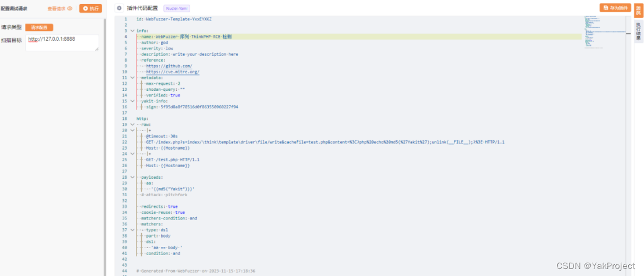Click the matchers-condition: and line
Screen dimensions: 644x276
[x=169, y=218]
